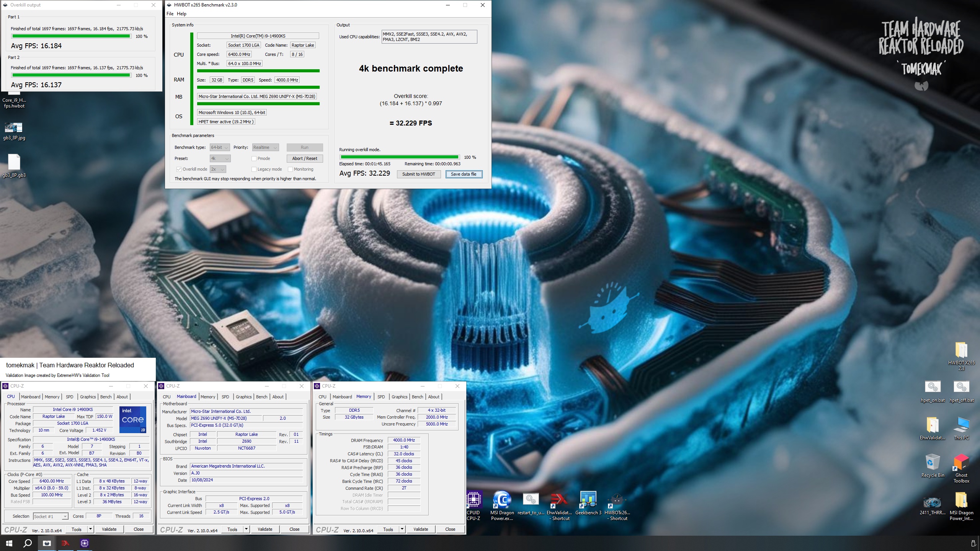Open MSI Dragon Power_Int... folder icon
Screen dimensions: 980x551
tap(961, 507)
